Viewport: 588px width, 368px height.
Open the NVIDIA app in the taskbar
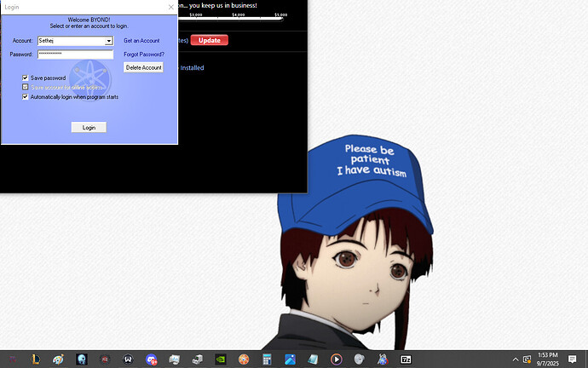coord(221,359)
